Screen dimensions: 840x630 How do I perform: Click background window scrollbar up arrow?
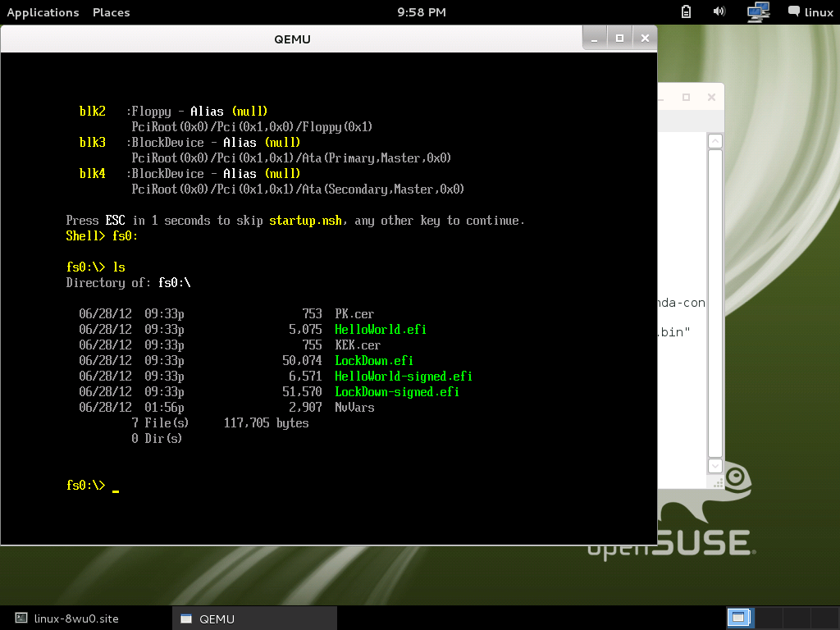pos(714,141)
